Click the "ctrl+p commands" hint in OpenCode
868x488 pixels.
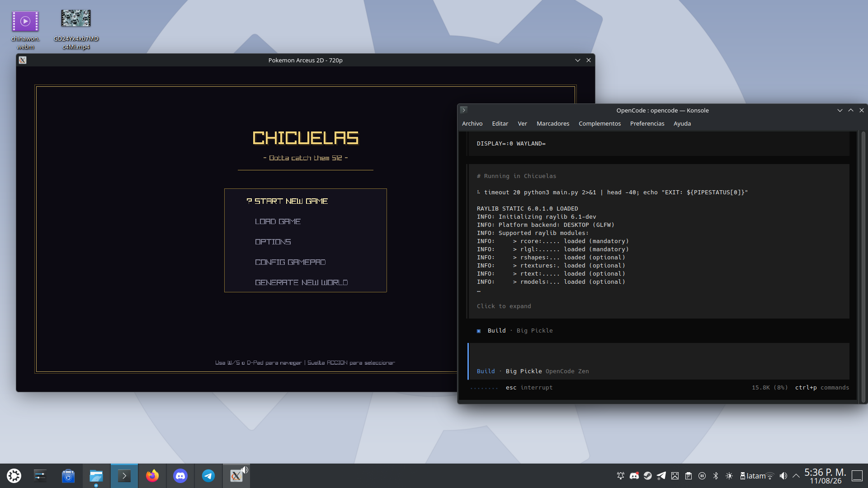(x=822, y=387)
